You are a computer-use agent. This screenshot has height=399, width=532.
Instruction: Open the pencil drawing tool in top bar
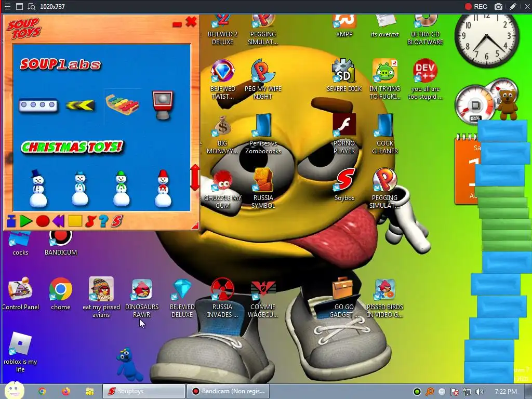coord(513,6)
